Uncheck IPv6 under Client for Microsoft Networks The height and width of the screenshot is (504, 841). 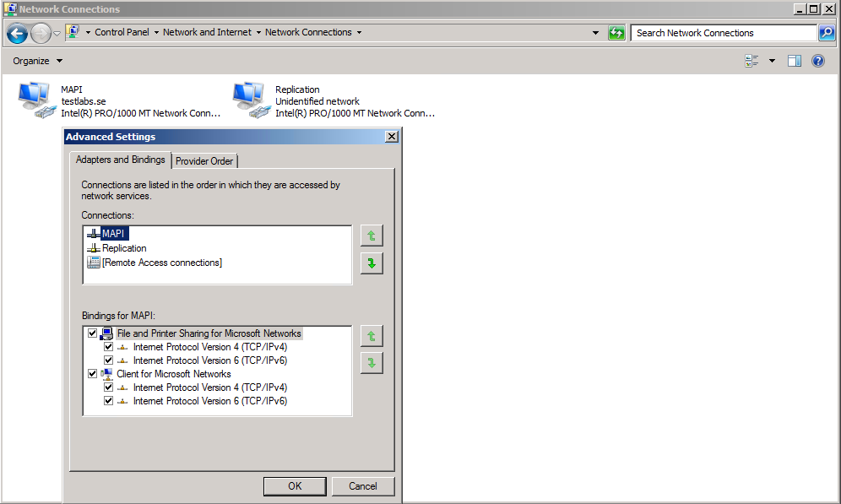pyautogui.click(x=108, y=400)
